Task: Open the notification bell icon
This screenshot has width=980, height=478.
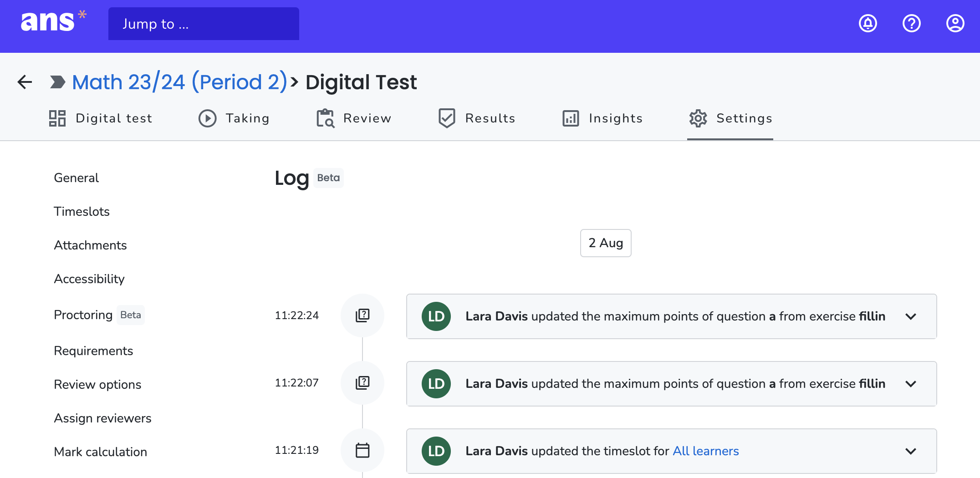Action: pyautogui.click(x=868, y=23)
